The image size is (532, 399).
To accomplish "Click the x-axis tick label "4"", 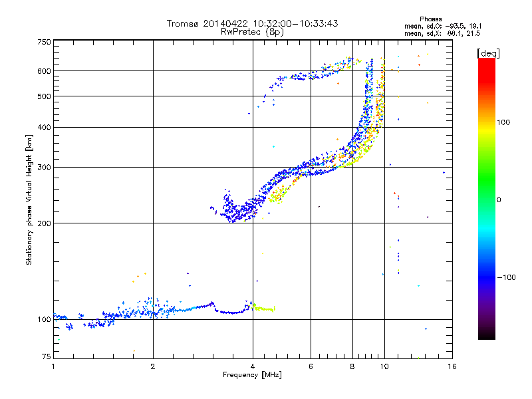I will point(253,366).
